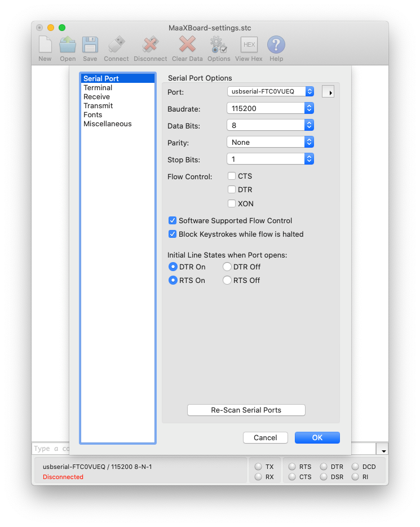Click the usbserial-FTC0VUEQ / 115200 8-N-1 status
The image size is (420, 527).
tap(97, 467)
